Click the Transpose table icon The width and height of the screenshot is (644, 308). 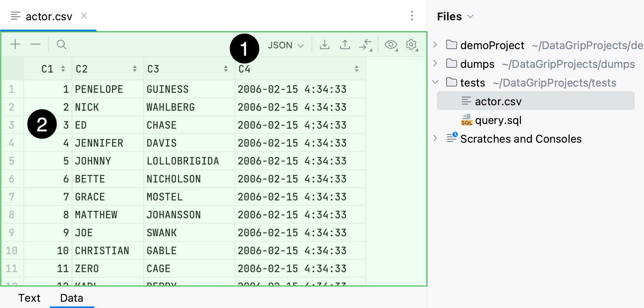[365, 45]
